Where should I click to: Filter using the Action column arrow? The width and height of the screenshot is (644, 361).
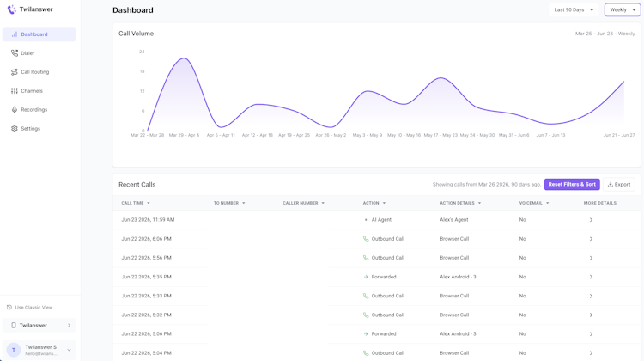pyautogui.click(x=384, y=203)
